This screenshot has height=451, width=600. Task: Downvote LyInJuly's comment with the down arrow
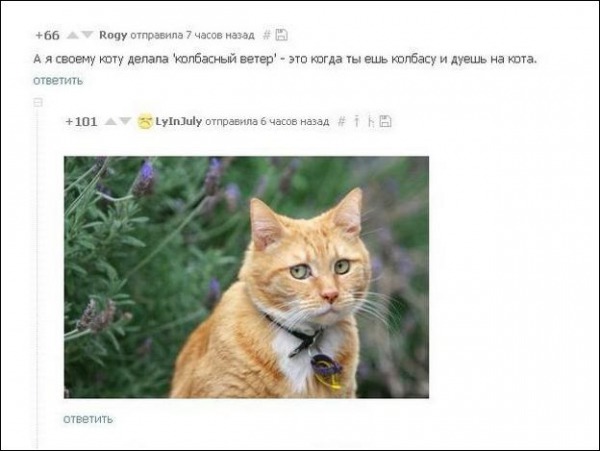[x=125, y=122]
